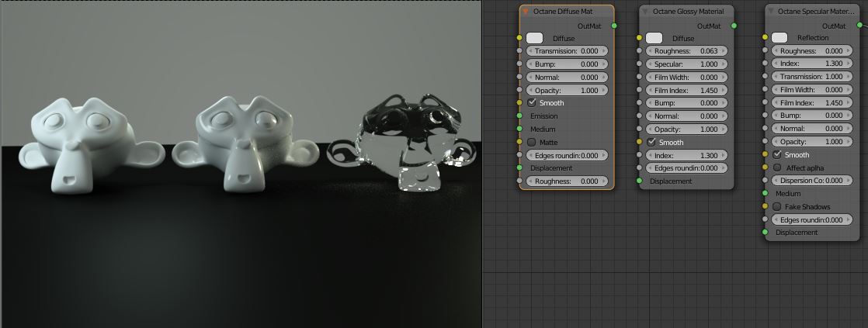Collapse the Octane Specular Material node
This screenshot has width=868, height=328.
click(x=770, y=12)
